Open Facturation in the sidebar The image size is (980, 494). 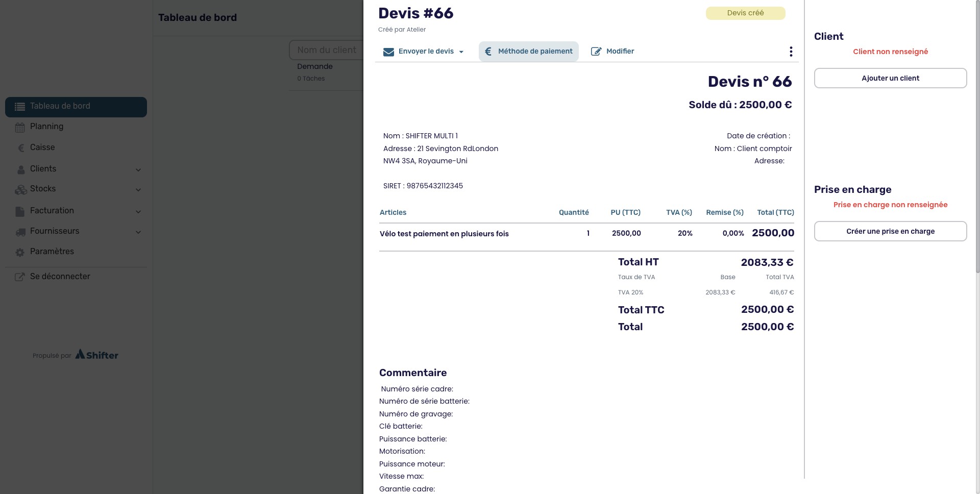click(x=52, y=211)
